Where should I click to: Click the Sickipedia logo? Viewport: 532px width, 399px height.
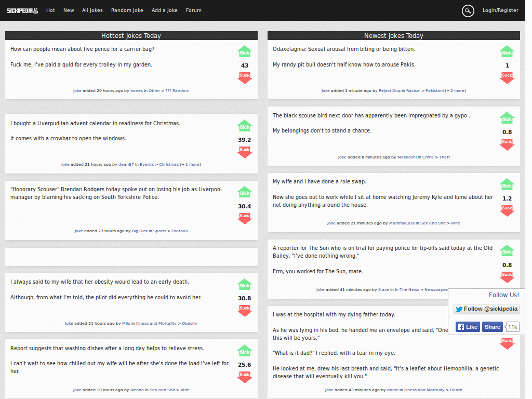click(x=22, y=10)
